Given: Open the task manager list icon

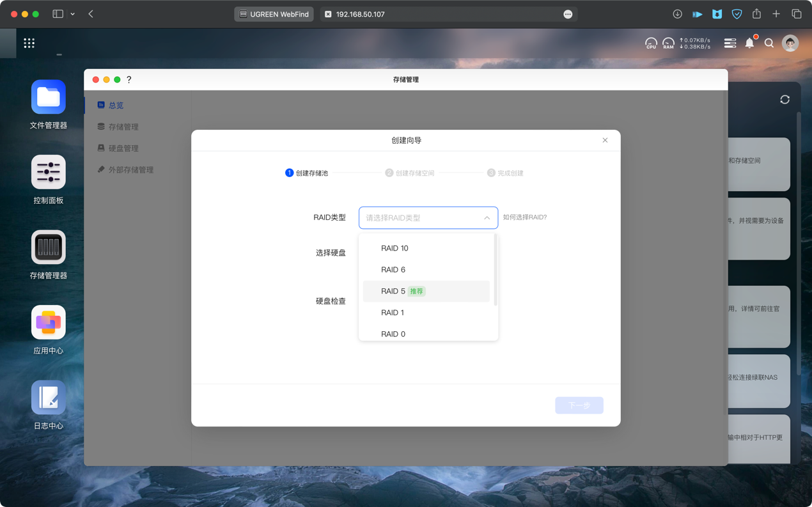Looking at the screenshot, I should [730, 43].
